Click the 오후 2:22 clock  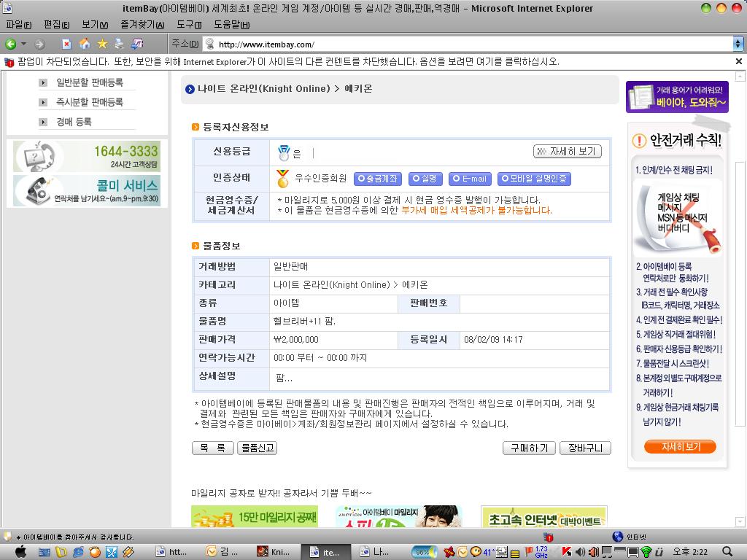(690, 553)
